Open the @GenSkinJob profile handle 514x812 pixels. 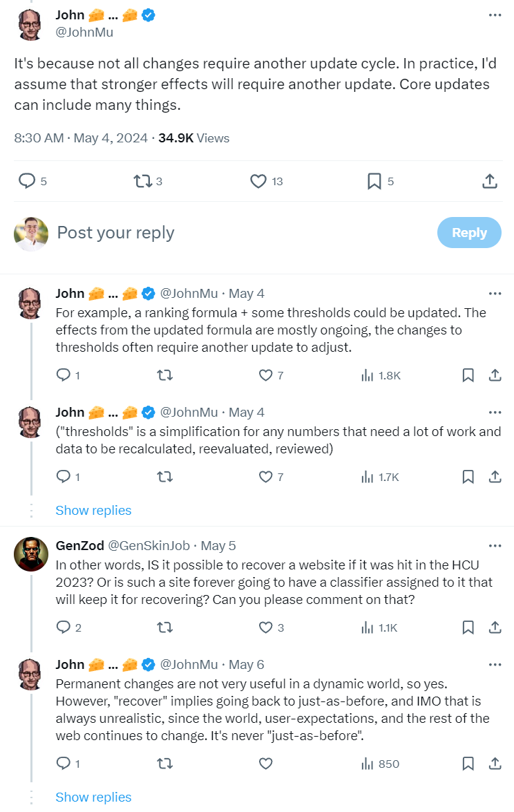click(x=149, y=546)
